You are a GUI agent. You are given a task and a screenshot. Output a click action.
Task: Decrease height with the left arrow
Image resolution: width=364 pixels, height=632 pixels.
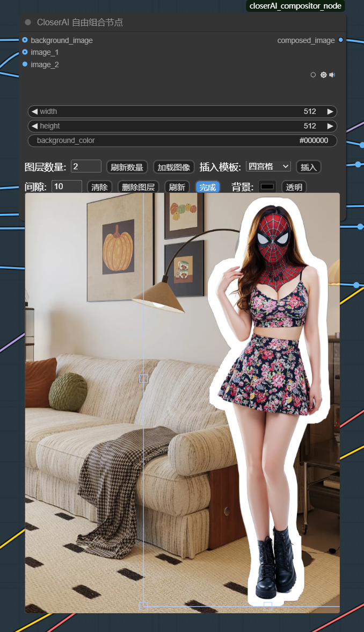click(x=34, y=126)
